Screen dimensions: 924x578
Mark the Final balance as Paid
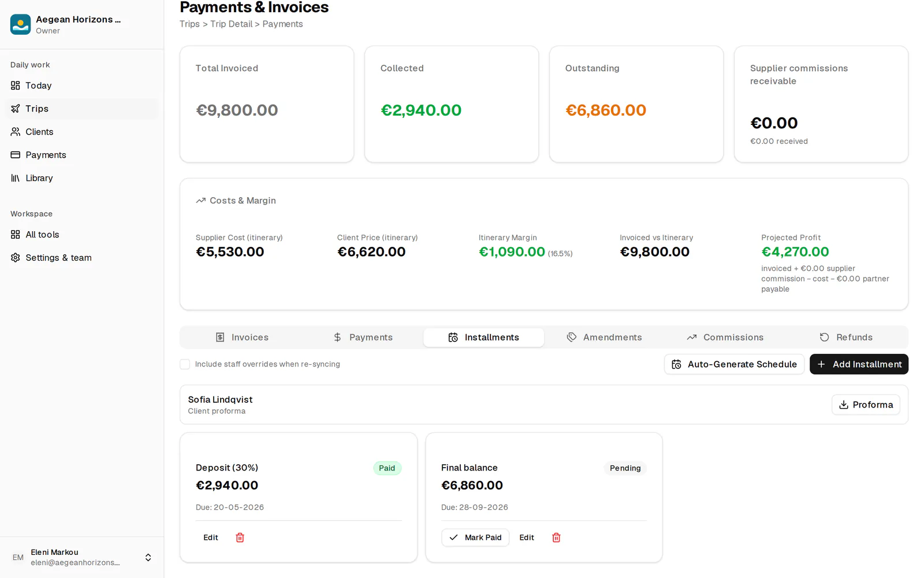point(475,538)
